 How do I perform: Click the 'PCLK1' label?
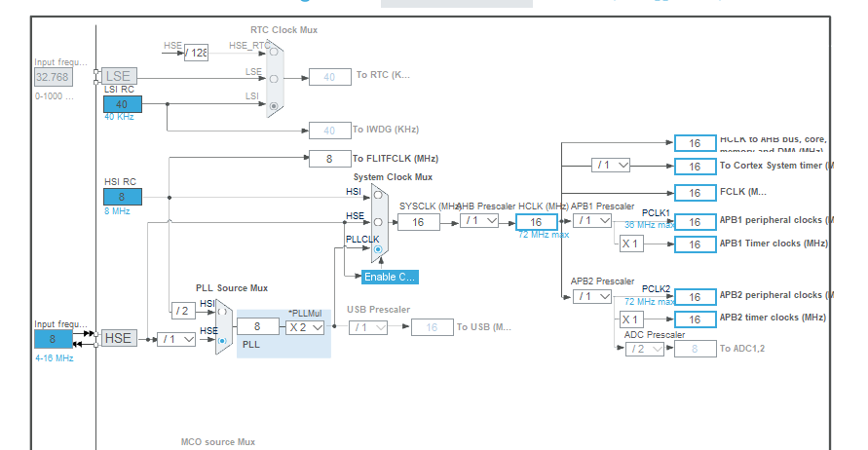[656, 213]
